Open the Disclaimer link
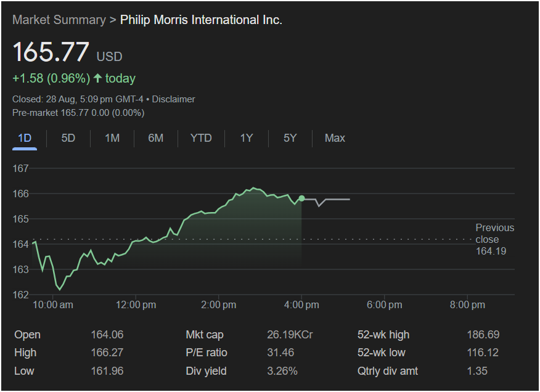 [173, 99]
